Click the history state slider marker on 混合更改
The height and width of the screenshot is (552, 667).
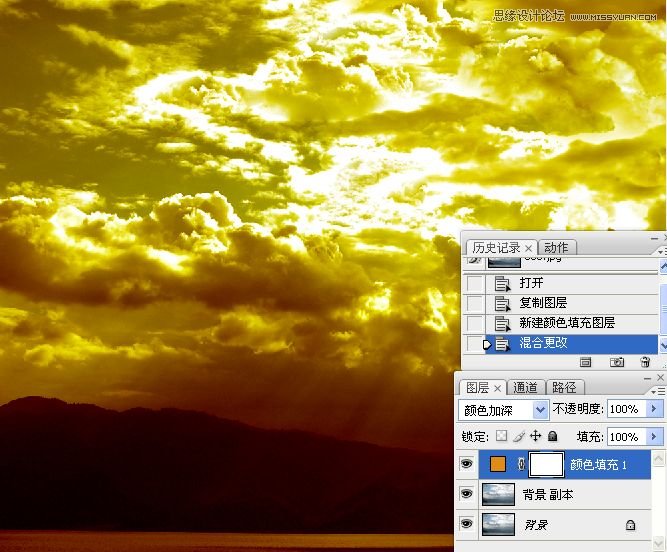click(487, 344)
